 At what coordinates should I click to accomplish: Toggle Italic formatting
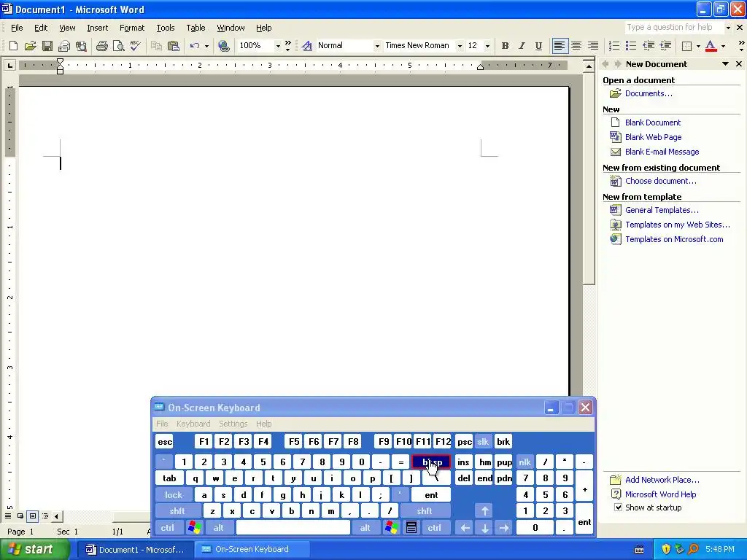(x=522, y=46)
